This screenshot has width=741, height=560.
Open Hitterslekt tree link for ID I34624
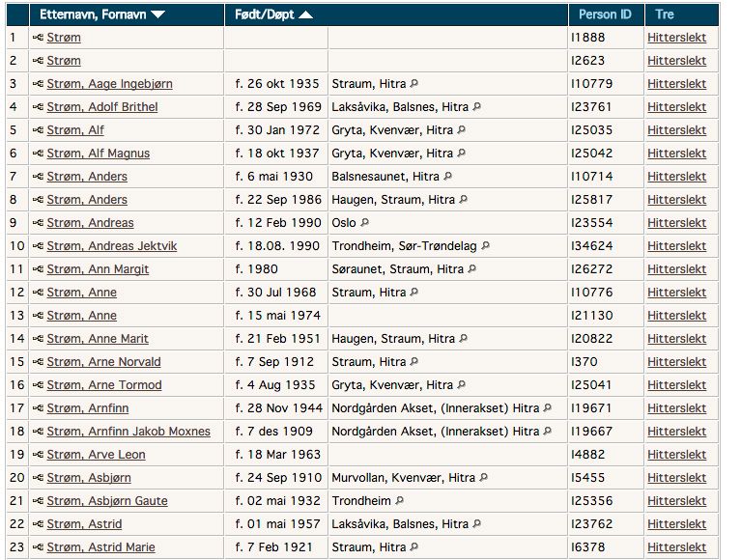click(676, 245)
